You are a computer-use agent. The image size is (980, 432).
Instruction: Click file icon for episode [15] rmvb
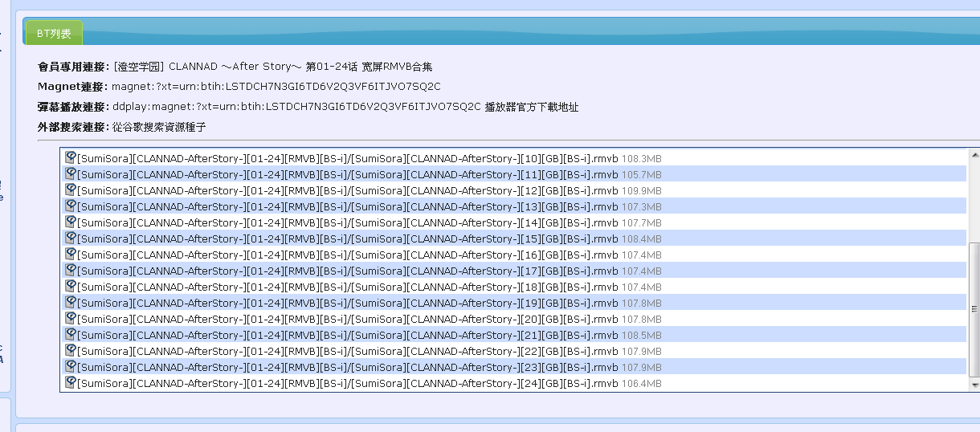coord(70,238)
